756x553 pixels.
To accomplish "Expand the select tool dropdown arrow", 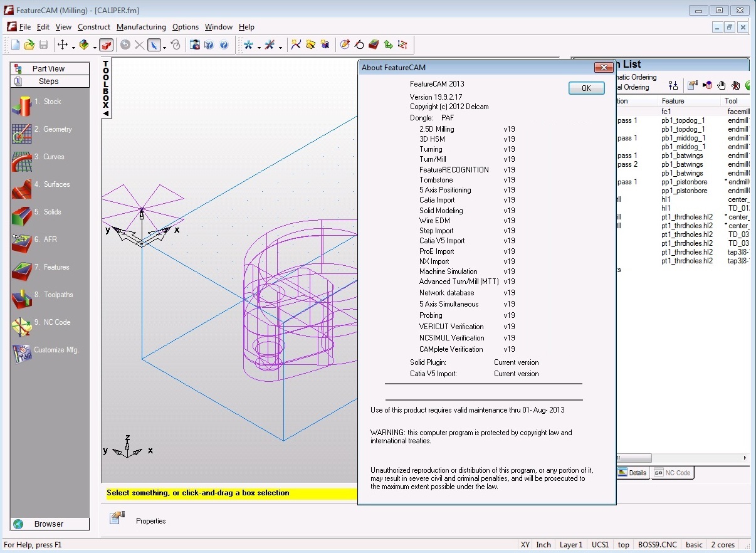I will 164,47.
